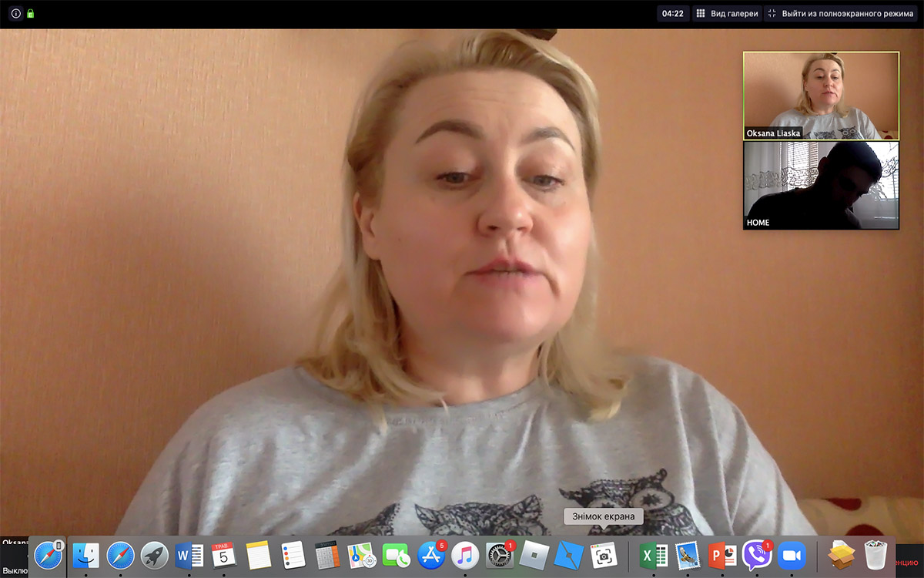Click the meeting info icon
The height and width of the screenshot is (578, 924).
[x=15, y=14]
